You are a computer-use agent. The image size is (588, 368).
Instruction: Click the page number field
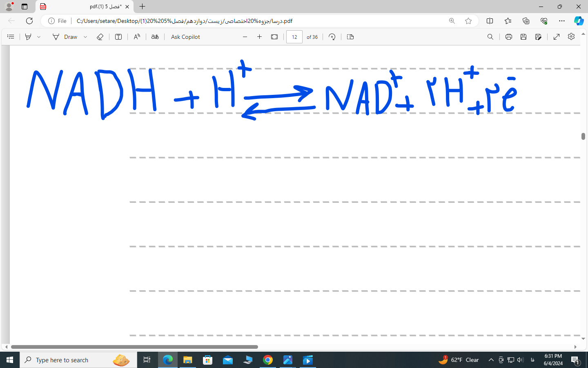(x=294, y=37)
